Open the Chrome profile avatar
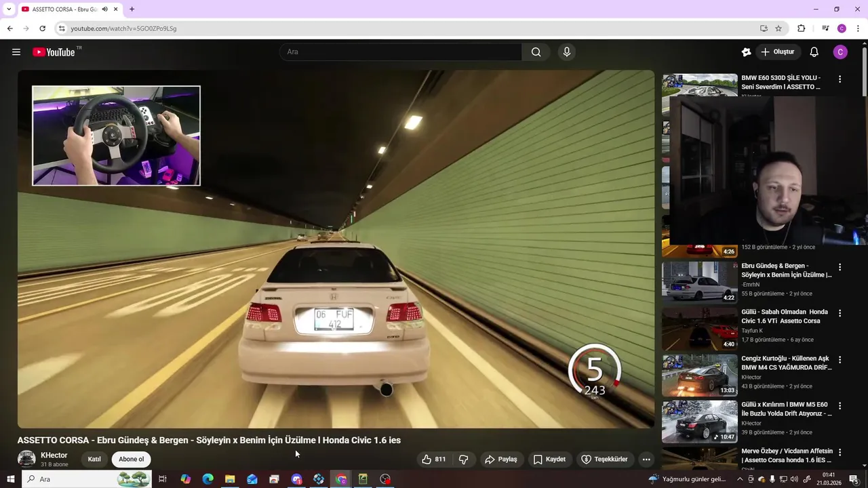This screenshot has width=868, height=488. 842,28
